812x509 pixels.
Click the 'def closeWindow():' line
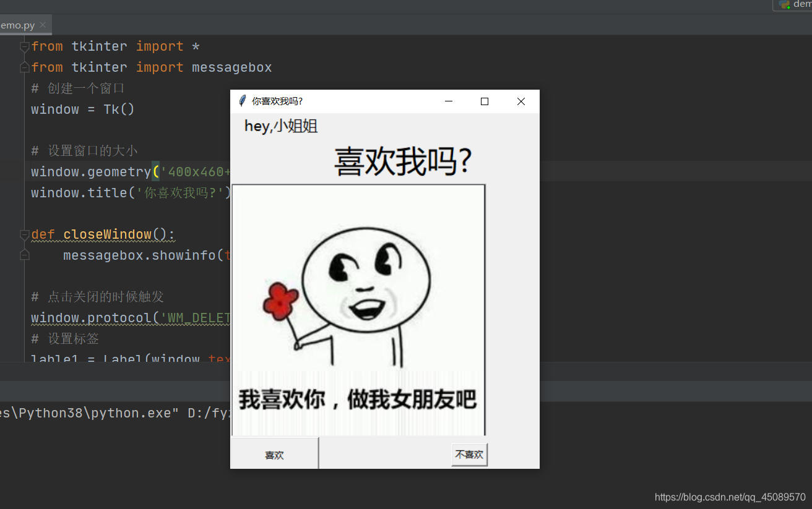[x=103, y=234]
